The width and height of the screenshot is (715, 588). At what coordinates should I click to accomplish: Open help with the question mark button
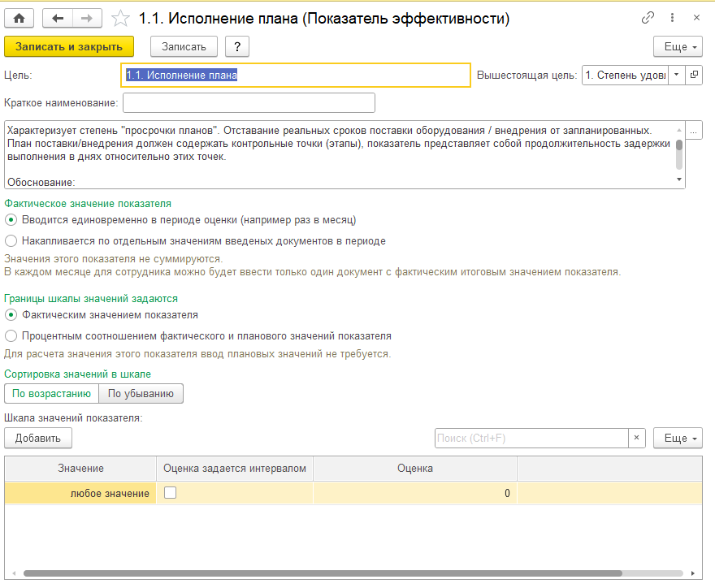click(x=236, y=46)
